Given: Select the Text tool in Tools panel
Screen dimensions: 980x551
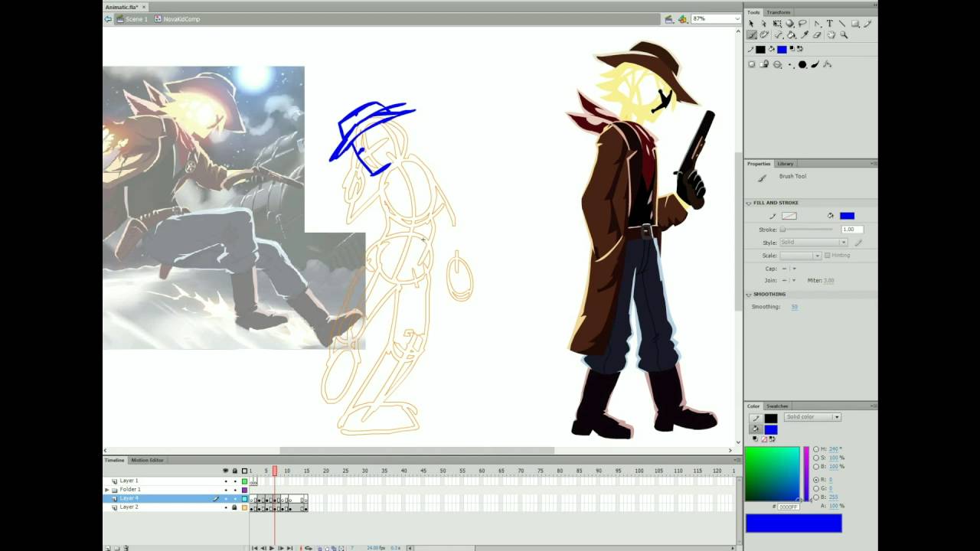Looking at the screenshot, I should [x=830, y=24].
